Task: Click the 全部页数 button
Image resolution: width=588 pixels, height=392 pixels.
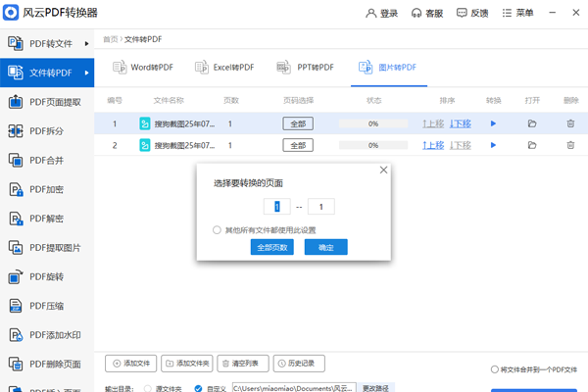Action: (271, 248)
